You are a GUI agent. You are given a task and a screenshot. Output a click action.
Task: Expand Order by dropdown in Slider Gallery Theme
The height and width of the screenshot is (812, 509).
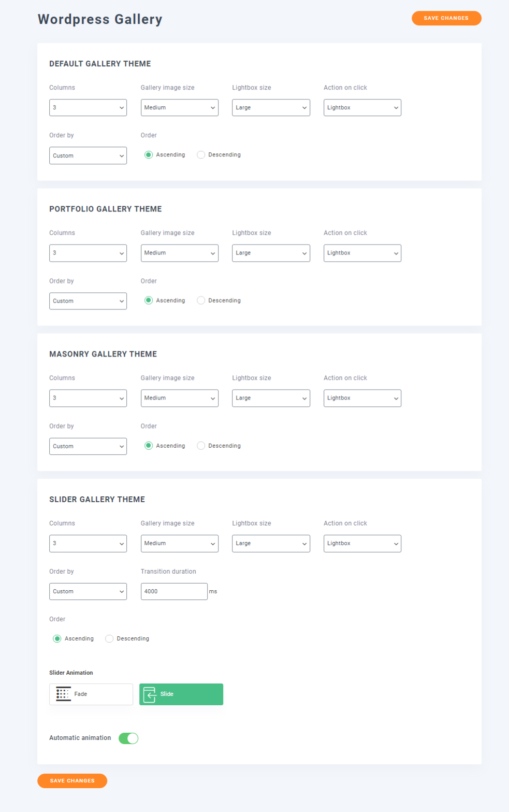[x=88, y=591]
